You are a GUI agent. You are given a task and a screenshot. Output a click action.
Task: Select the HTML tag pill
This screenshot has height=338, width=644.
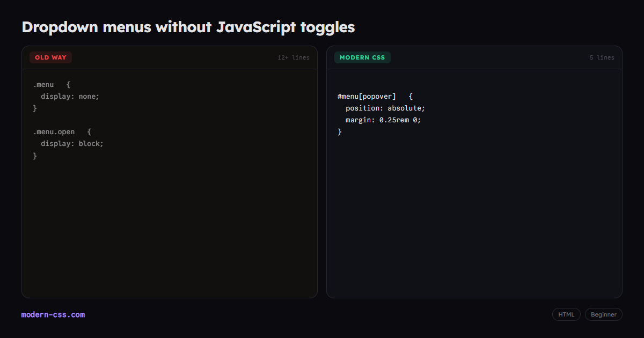pyautogui.click(x=566, y=314)
